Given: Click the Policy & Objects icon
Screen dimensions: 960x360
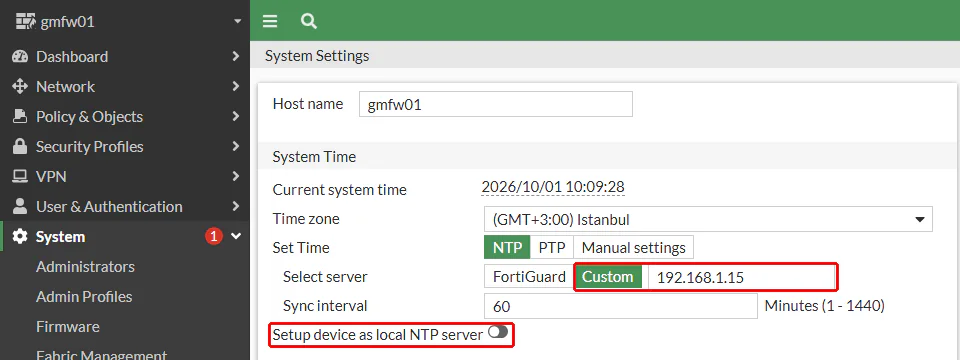Looking at the screenshot, I should coord(20,116).
